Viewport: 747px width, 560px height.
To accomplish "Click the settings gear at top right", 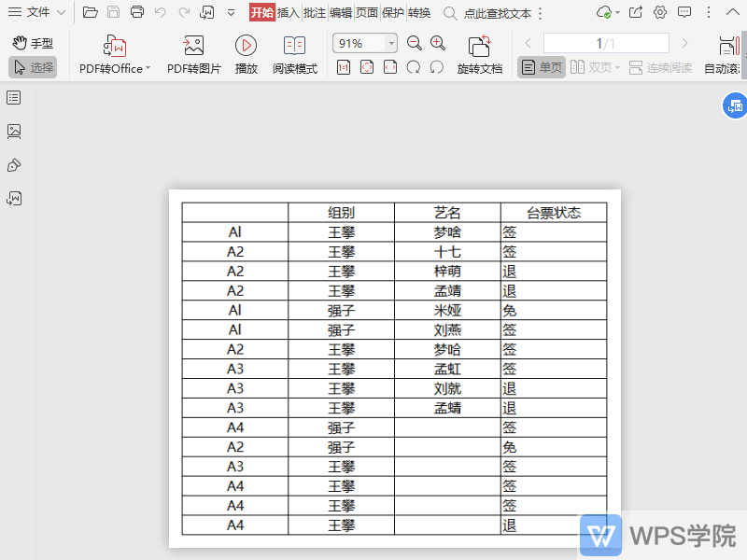I will (x=660, y=12).
